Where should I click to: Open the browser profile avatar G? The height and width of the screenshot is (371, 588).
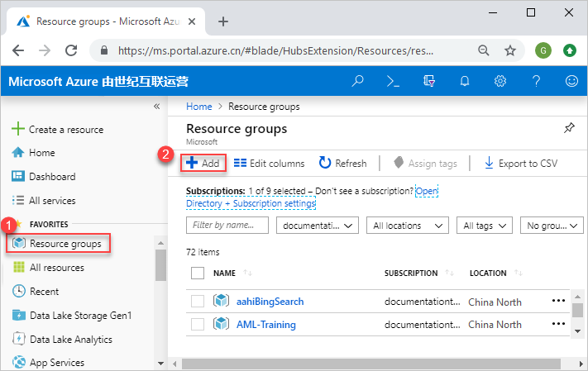[x=543, y=50]
